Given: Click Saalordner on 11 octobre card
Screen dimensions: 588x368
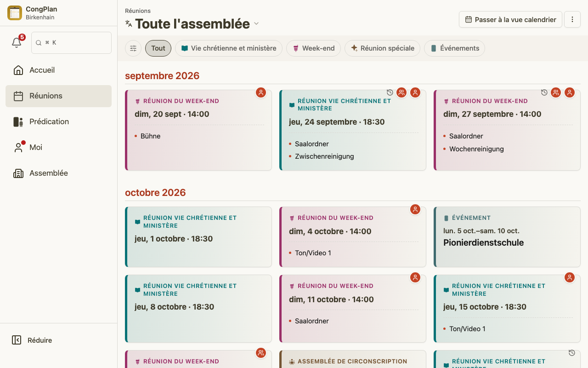Looking at the screenshot, I should (x=312, y=321).
